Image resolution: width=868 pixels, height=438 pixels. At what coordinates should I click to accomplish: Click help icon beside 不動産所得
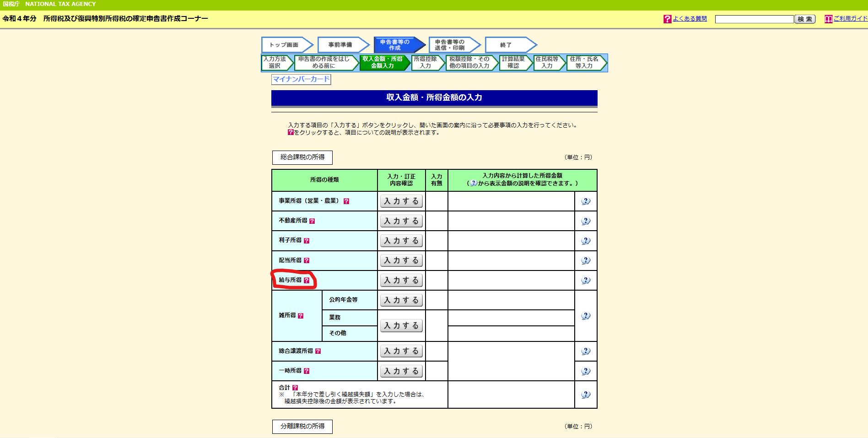coord(312,221)
